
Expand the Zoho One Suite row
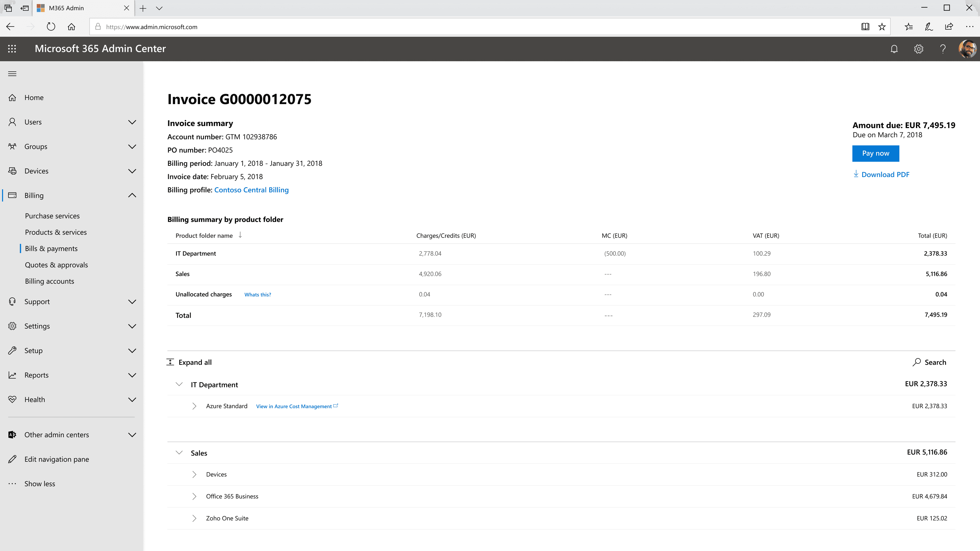tap(194, 518)
